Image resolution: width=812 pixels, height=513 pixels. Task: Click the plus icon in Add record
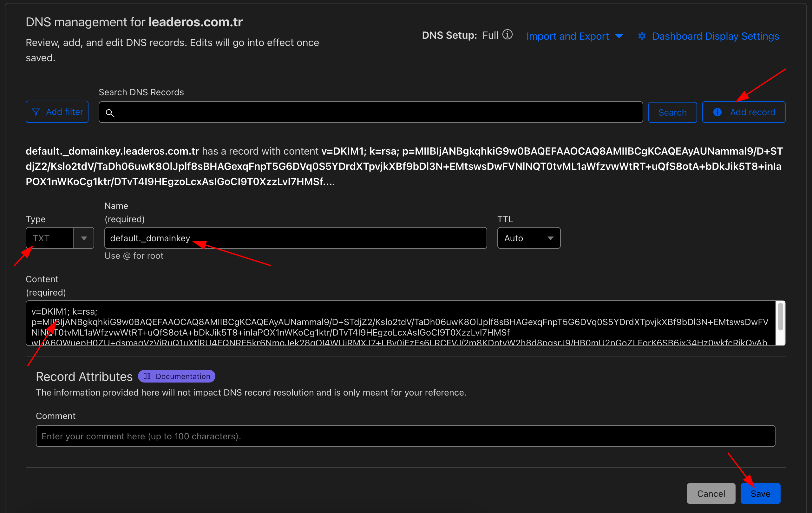(x=717, y=112)
